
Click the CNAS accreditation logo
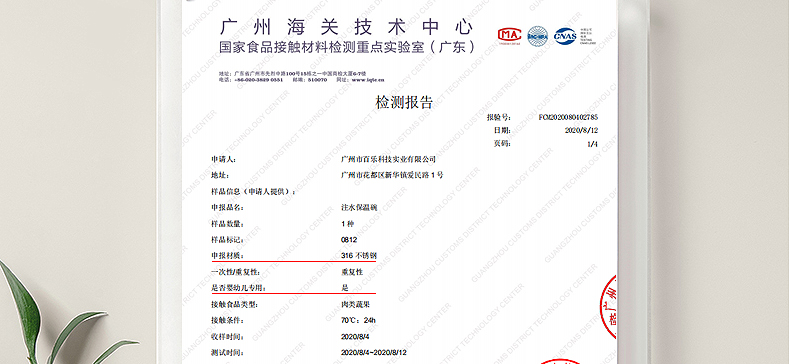pyautogui.click(x=565, y=36)
